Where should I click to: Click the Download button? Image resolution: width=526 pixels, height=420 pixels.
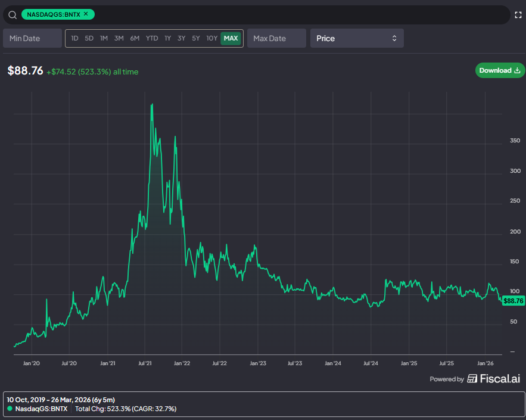[x=500, y=70]
